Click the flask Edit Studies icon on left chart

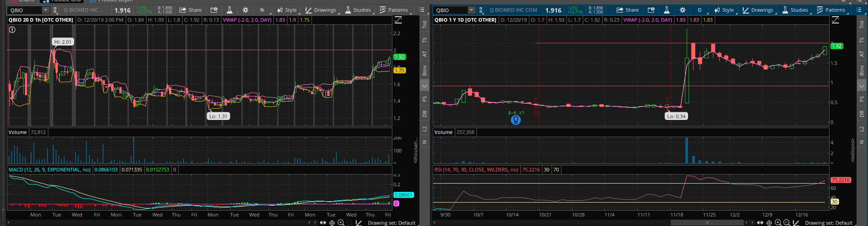pos(230,10)
